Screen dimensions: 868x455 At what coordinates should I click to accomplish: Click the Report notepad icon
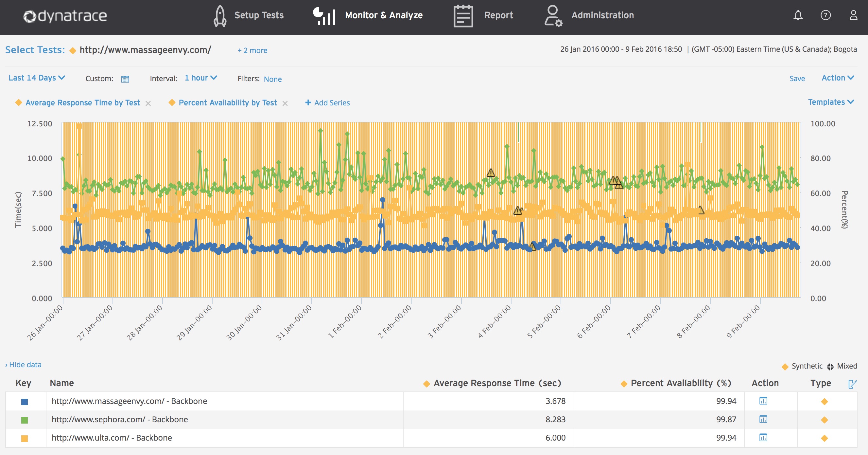pyautogui.click(x=463, y=15)
